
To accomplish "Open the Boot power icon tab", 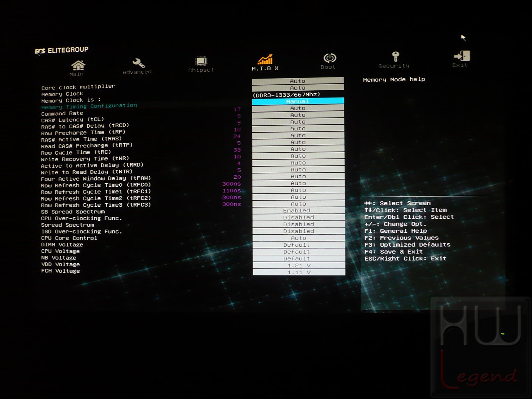I will point(329,58).
